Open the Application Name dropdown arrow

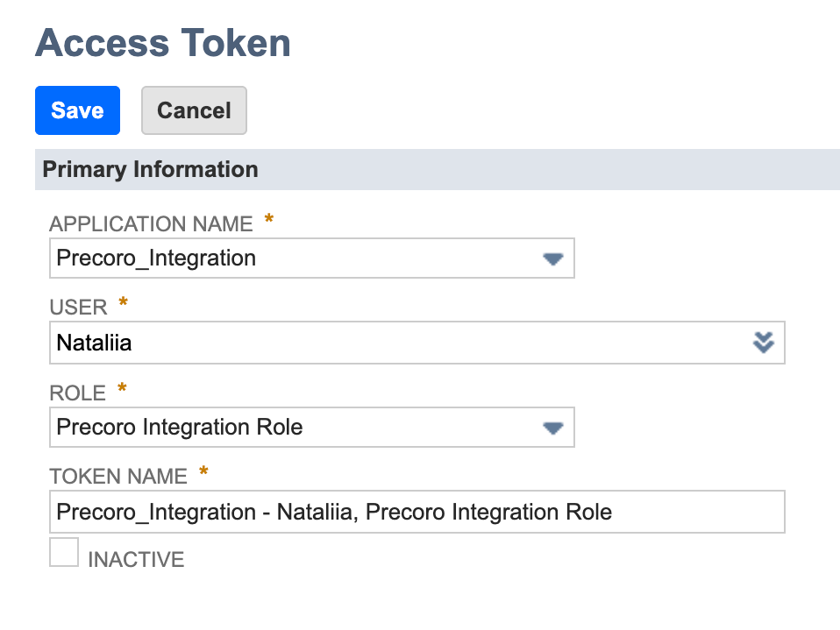pos(552,258)
